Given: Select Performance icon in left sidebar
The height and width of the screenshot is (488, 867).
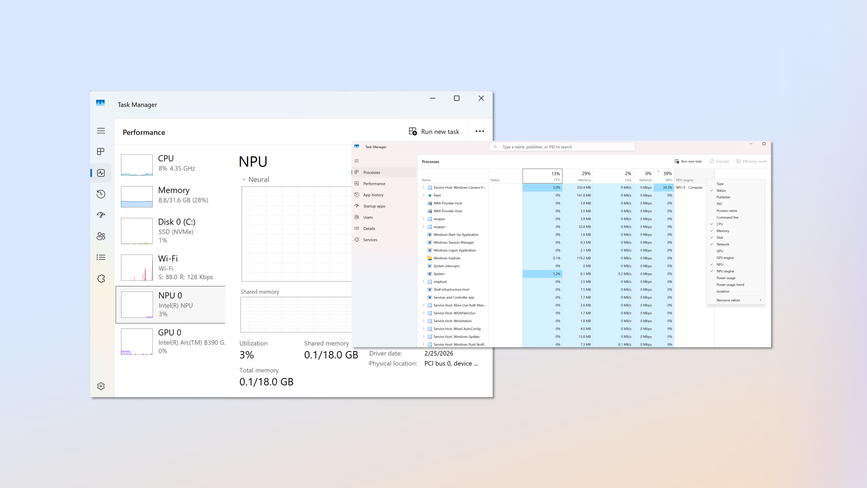Looking at the screenshot, I should click(x=101, y=173).
